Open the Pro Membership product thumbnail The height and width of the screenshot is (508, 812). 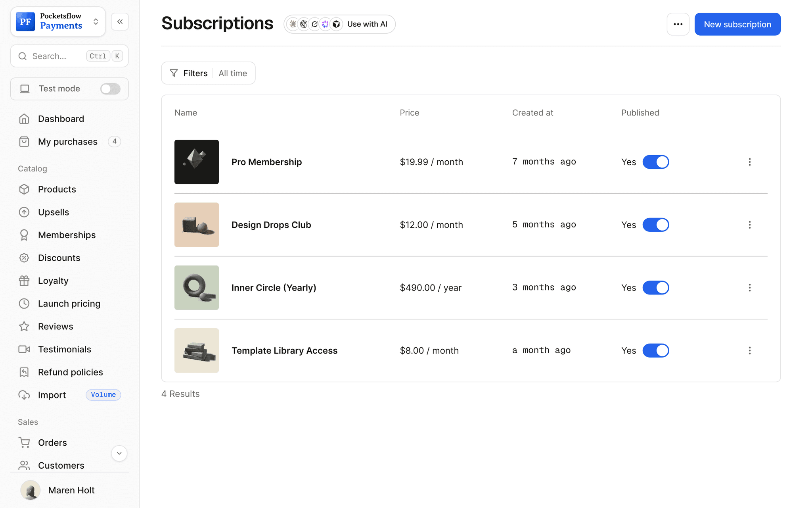click(x=197, y=162)
